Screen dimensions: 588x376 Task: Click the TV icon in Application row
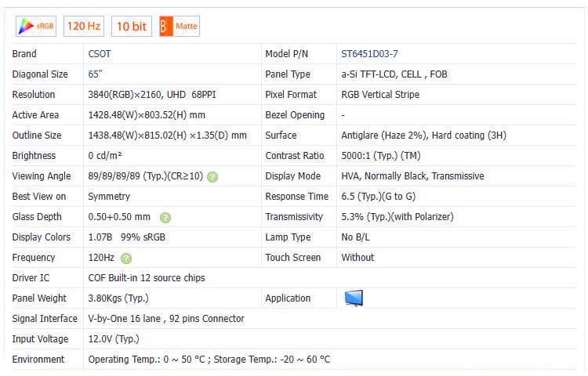(354, 298)
